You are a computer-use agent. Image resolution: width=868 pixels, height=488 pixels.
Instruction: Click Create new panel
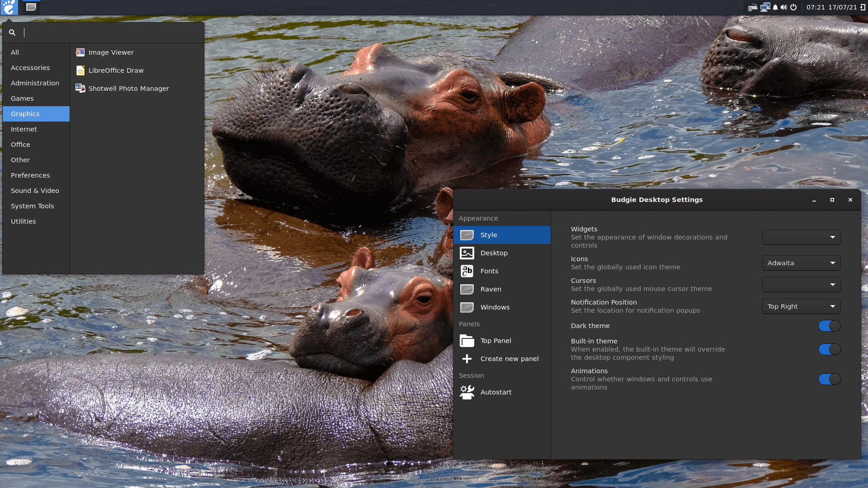502,359
